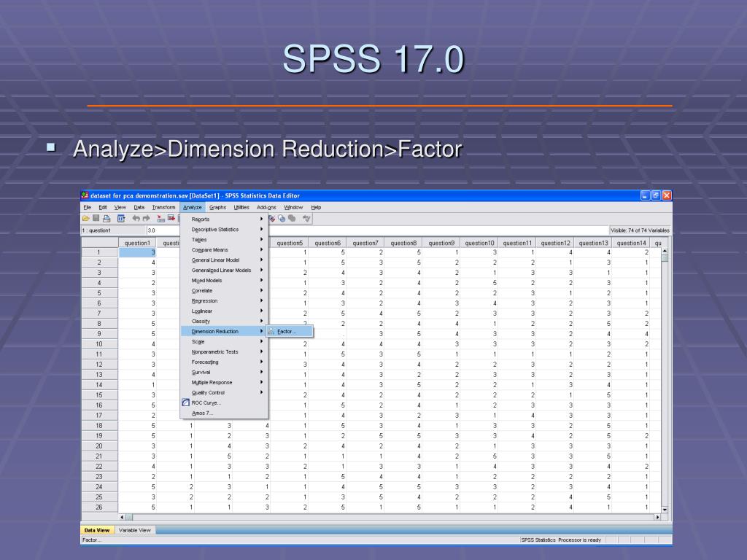Expand the Regression submenu
Viewport: 747px width, 560px height.
tap(224, 301)
